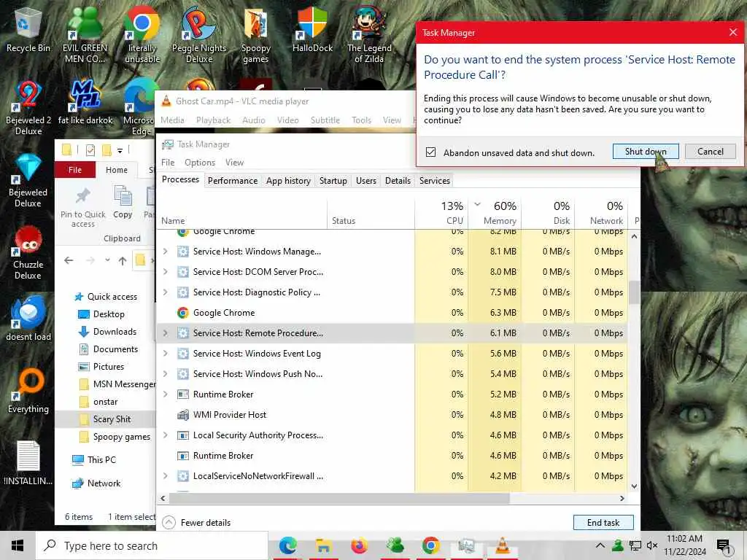Viewport: 747px width, 560px height.
Task: Switch to App history tab
Action: tap(288, 181)
